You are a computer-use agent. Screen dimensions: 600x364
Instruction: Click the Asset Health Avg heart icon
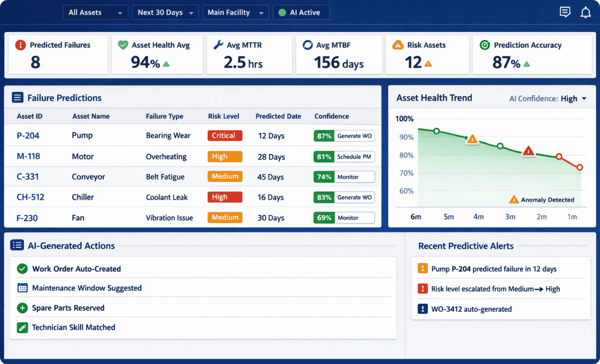pyautogui.click(x=123, y=45)
